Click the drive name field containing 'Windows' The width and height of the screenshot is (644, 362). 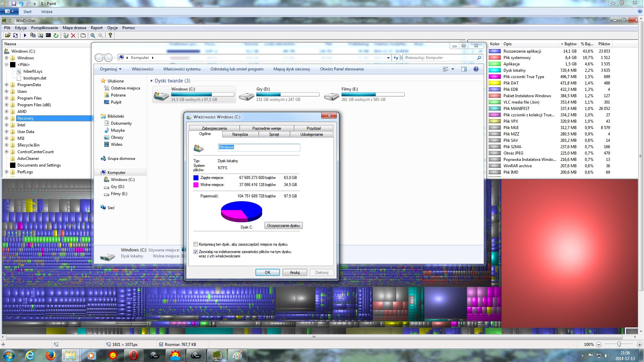(259, 147)
